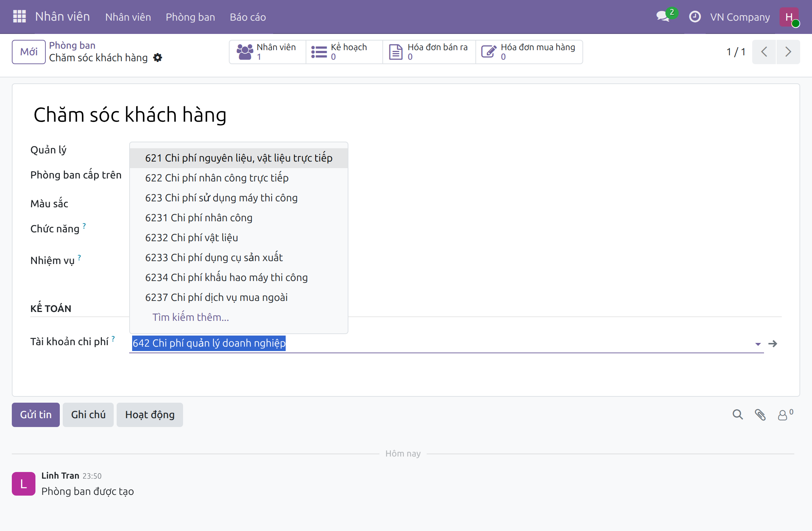The image size is (812, 531).
Task: Select 6237 Chi phí dịch vụ mua ngoài
Action: pyautogui.click(x=239, y=298)
